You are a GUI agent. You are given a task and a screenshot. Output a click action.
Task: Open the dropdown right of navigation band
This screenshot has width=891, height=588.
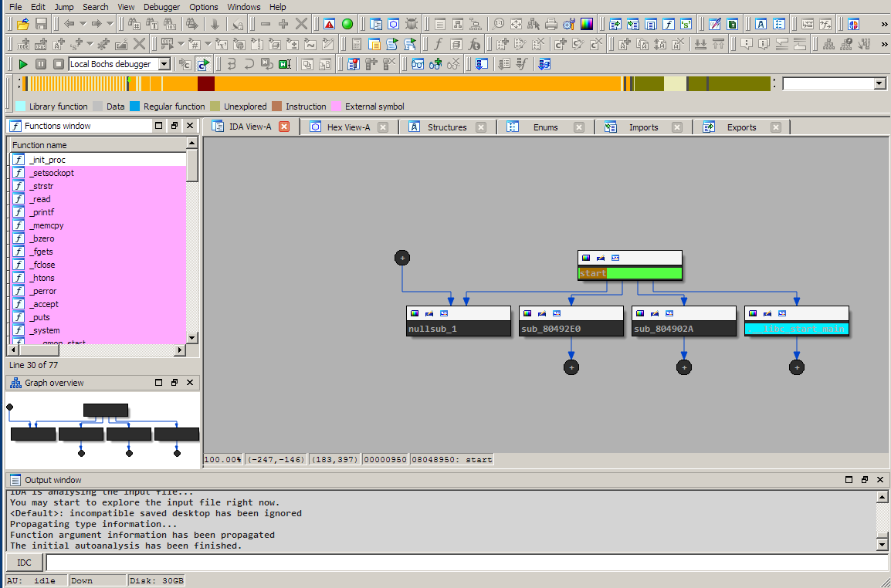[879, 83]
